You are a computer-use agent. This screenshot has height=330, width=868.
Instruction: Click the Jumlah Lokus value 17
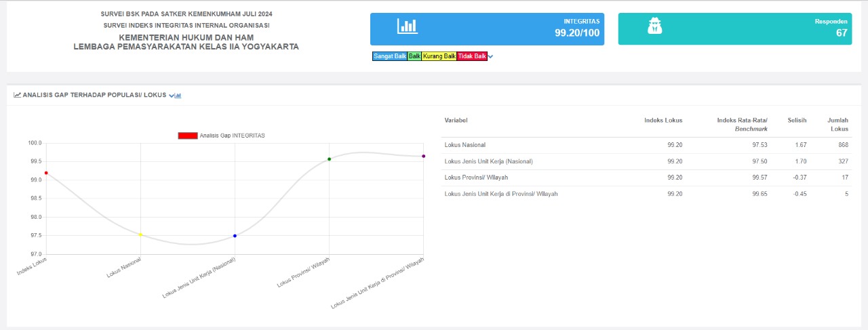tap(845, 178)
